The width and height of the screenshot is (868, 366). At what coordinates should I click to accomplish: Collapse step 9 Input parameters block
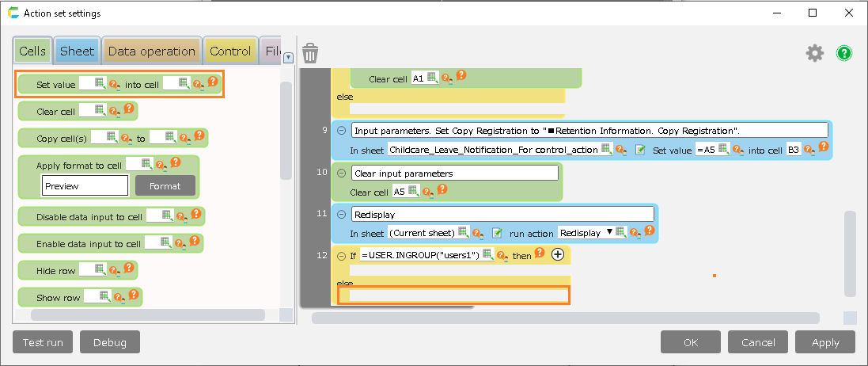click(x=342, y=131)
